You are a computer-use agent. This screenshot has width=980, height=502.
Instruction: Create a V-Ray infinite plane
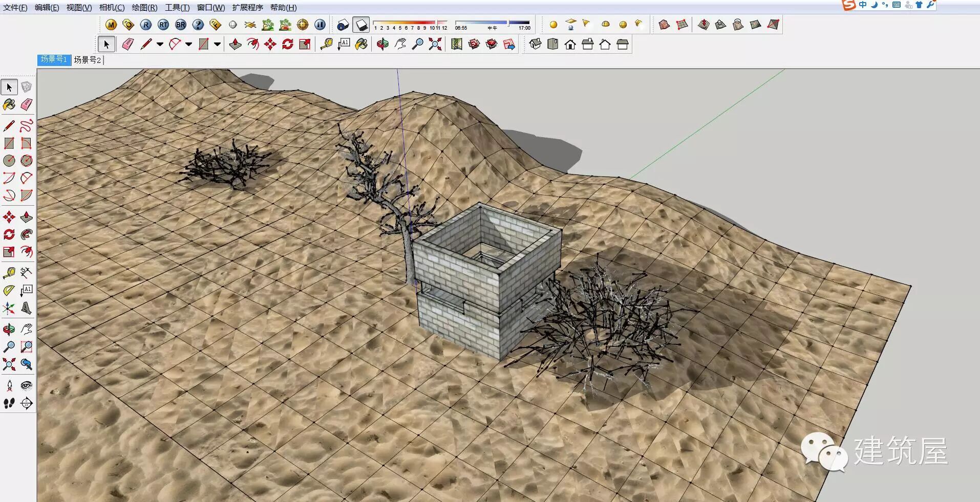[x=250, y=25]
